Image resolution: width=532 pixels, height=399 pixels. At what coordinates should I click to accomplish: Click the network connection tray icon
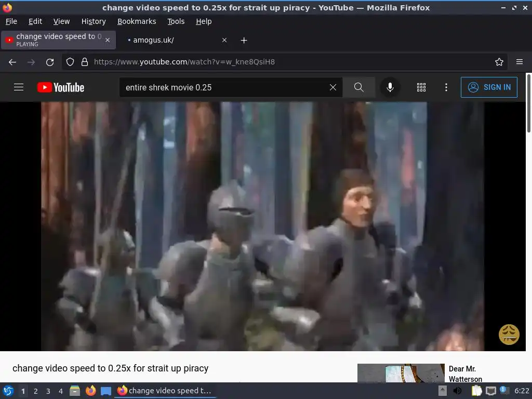click(490, 391)
